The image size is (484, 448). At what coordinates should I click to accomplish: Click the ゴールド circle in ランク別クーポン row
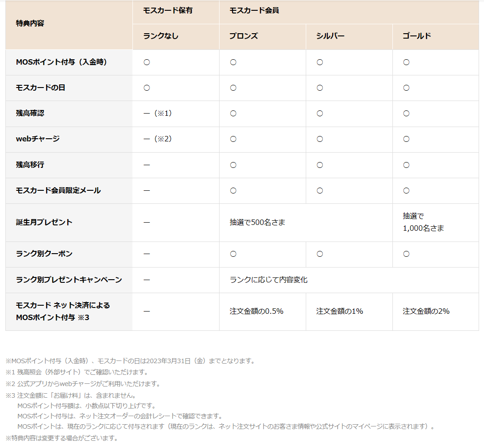406,254
